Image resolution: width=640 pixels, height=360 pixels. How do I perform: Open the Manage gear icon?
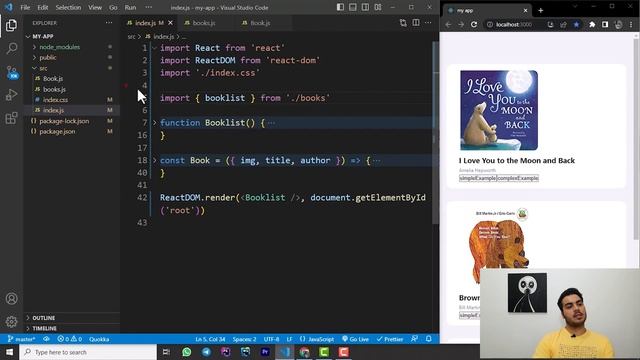pyautogui.click(x=11, y=322)
